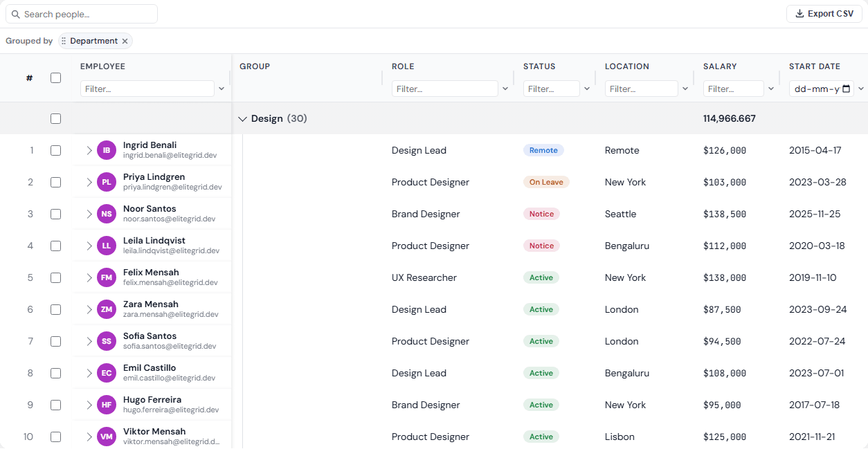
Task: Focus the Salary filter input
Action: coord(734,89)
